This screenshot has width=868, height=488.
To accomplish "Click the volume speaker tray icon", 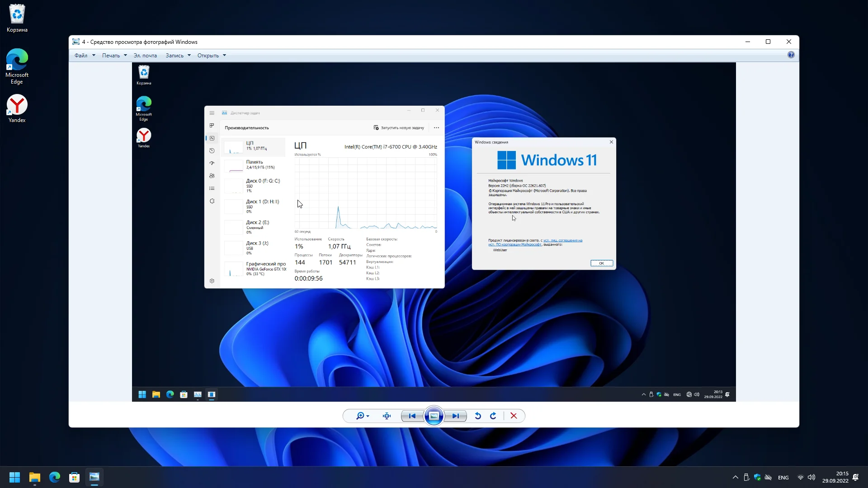I will pos(812,478).
